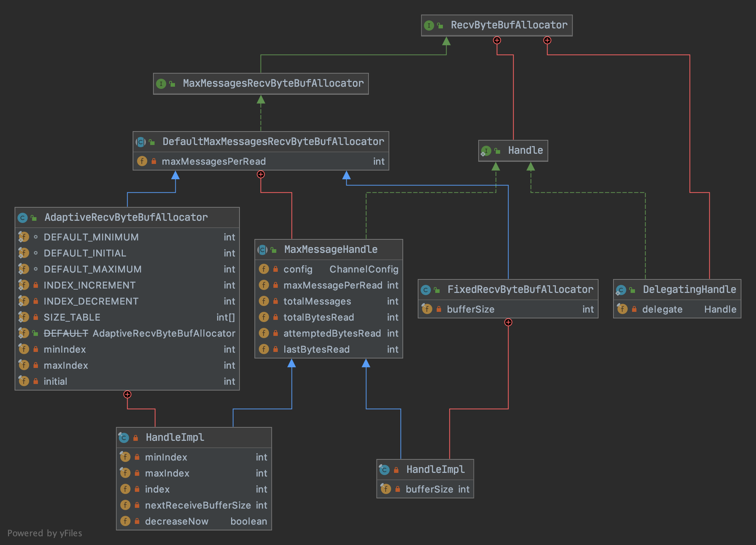
Task: Click the interface icon of MaxMessagesRecvByteBufAllocator
Action: click(x=161, y=84)
